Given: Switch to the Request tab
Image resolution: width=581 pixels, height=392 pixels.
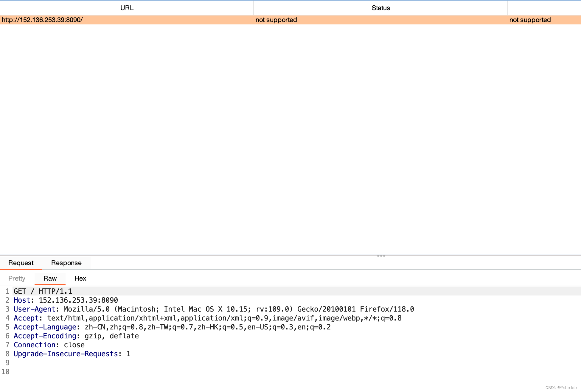Looking at the screenshot, I should (x=21, y=263).
